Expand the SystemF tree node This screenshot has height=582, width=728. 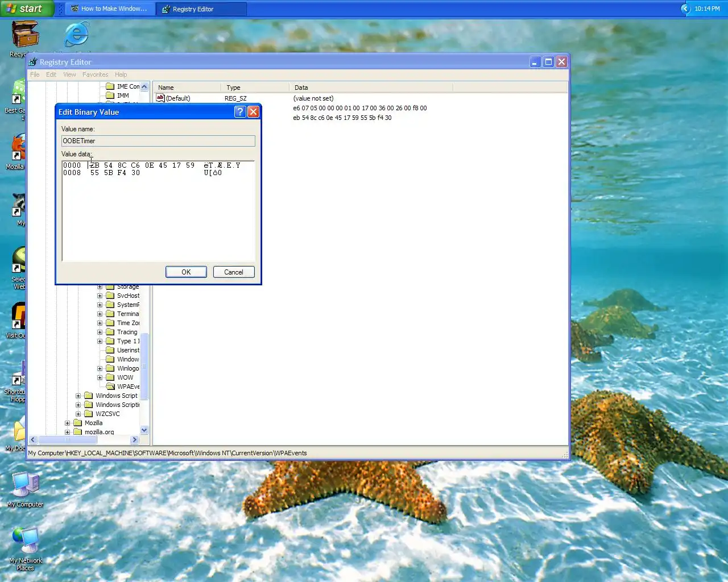(x=100, y=305)
